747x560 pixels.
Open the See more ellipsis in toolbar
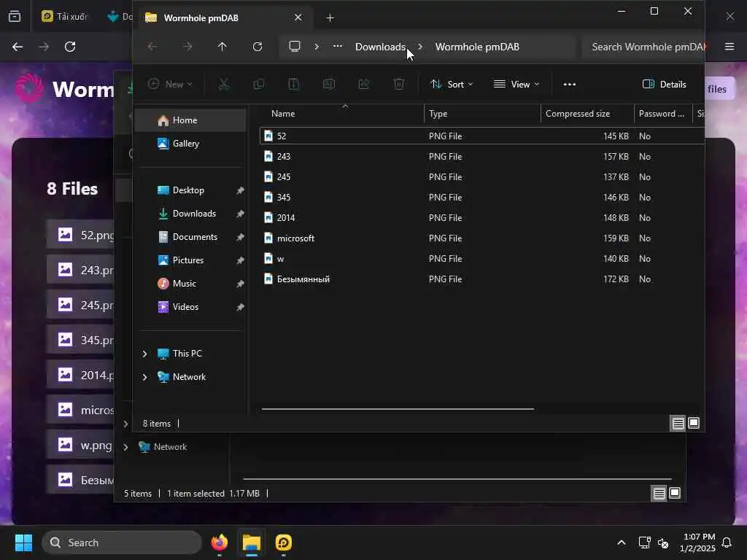pyautogui.click(x=569, y=85)
